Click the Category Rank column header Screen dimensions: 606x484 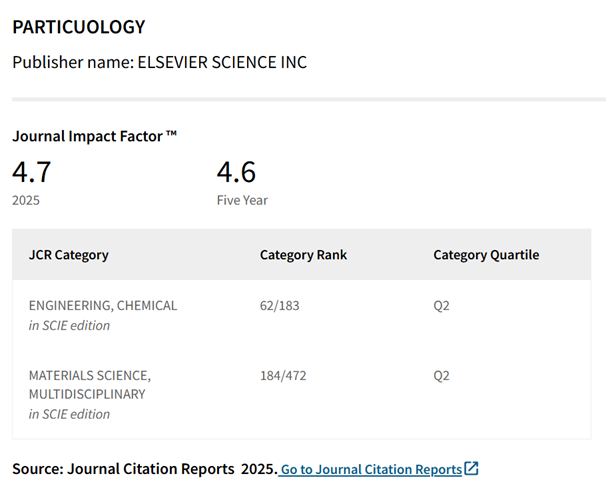click(x=303, y=255)
